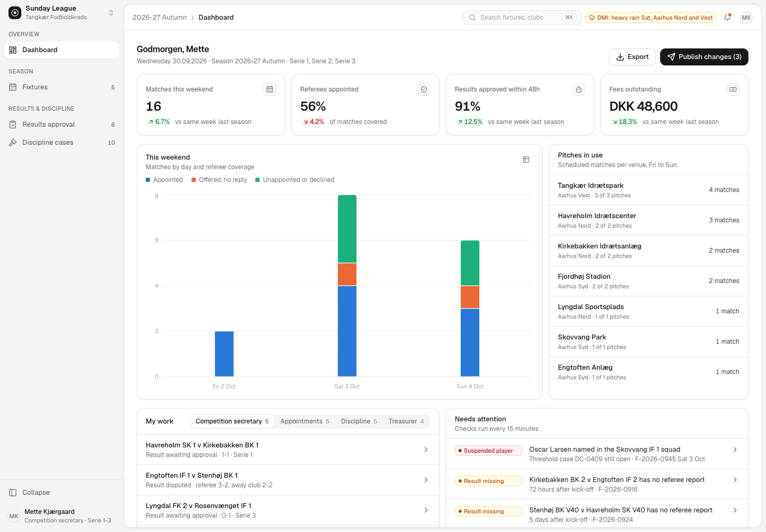This screenshot has width=766, height=532.
Task: Expand the Stenhøj BK V40 missing result alert
Action: coord(735,510)
